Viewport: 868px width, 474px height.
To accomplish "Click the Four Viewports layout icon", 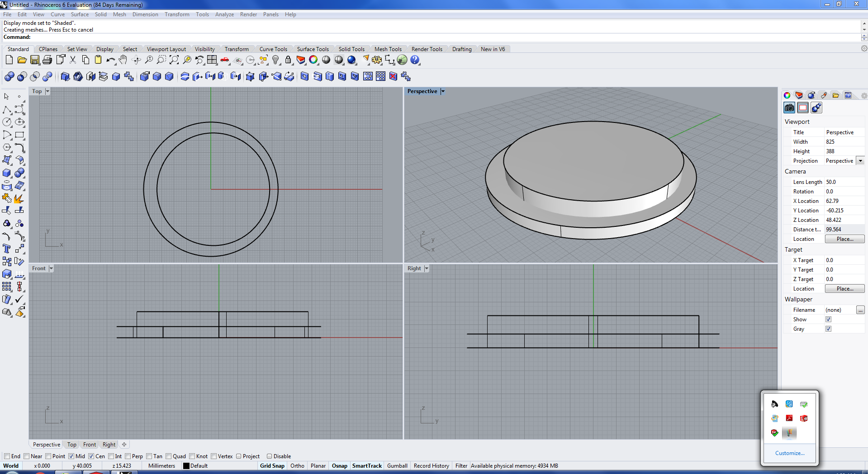I will [212, 60].
